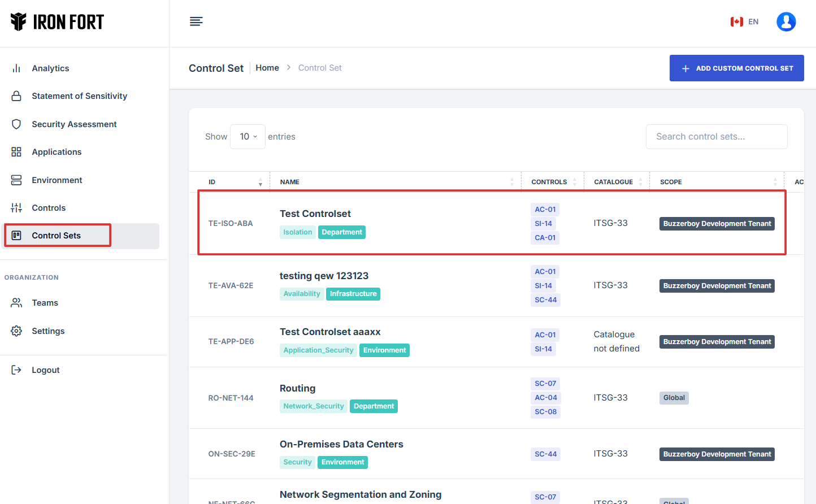This screenshot has width=816, height=504.
Task: Click the Settings gear icon
Action: pyautogui.click(x=16, y=331)
